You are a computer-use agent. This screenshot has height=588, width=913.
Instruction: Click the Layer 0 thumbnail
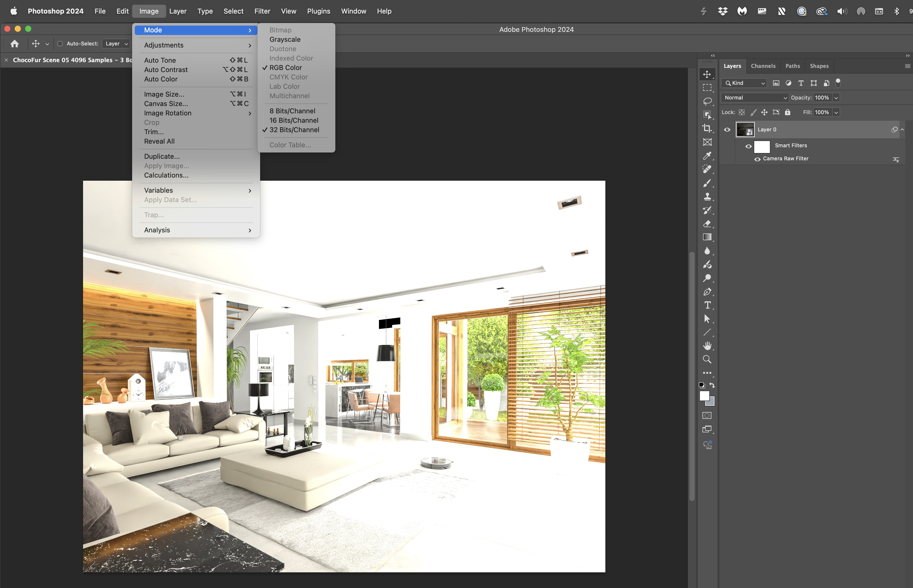point(745,130)
